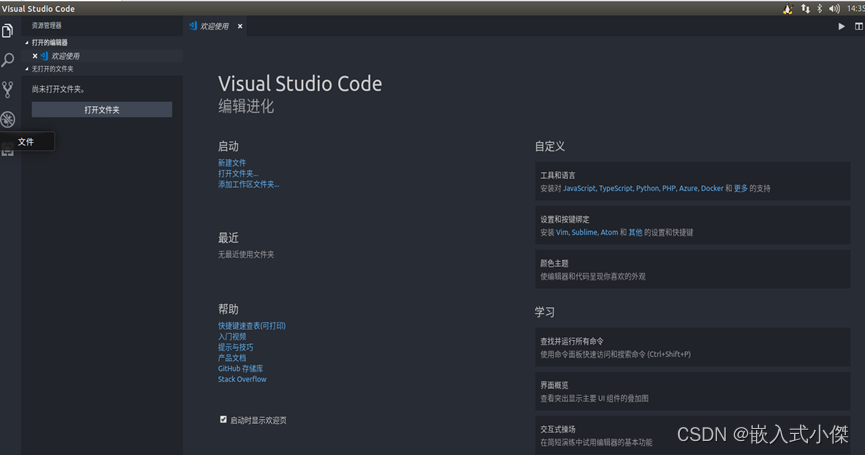Click the clock in the top panel
The width and height of the screenshot is (865, 455).
point(856,9)
